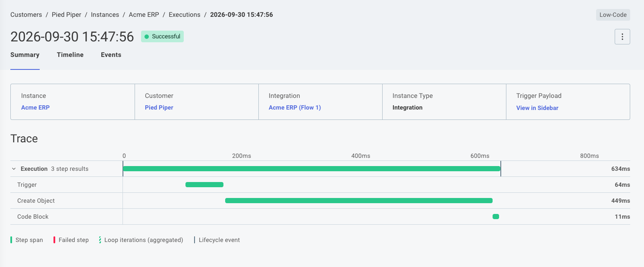This screenshot has width=644, height=267.
Task: Click the Lifecycle event legend entry
Action: click(x=217, y=240)
